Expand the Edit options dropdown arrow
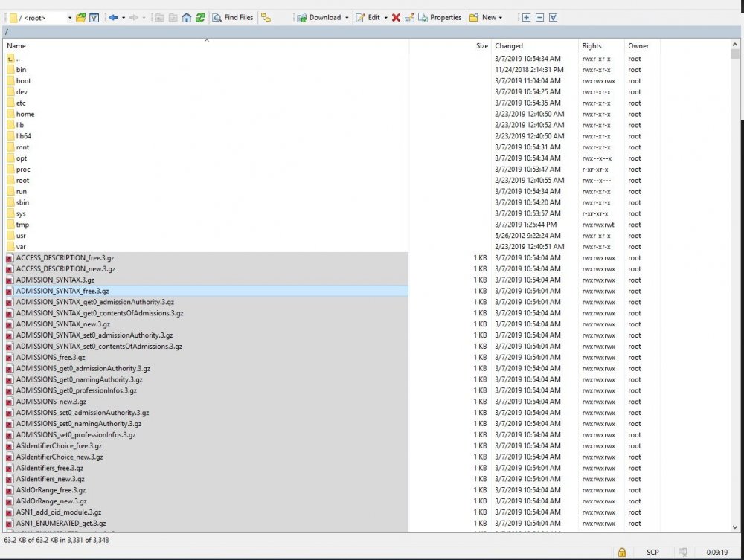Image resolution: width=744 pixels, height=560 pixels. [x=385, y=18]
